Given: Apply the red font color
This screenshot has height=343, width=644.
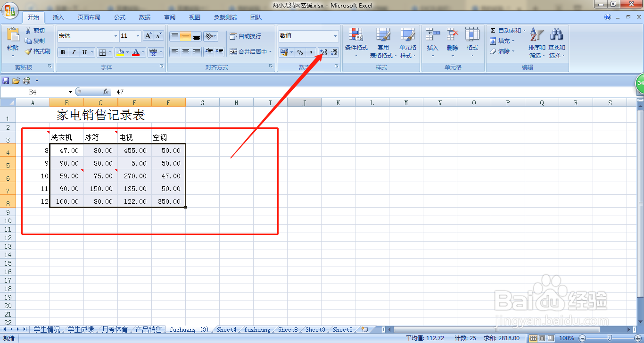Looking at the screenshot, I should 136,52.
